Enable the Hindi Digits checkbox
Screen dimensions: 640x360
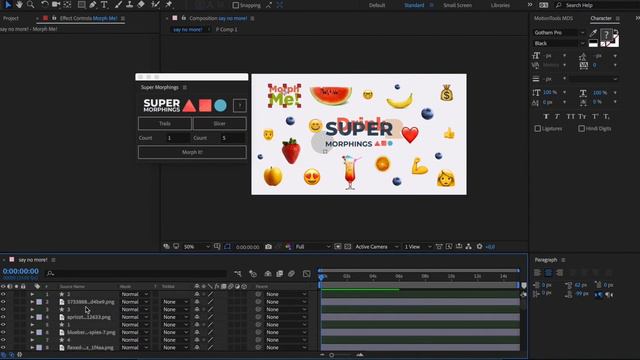pos(581,129)
